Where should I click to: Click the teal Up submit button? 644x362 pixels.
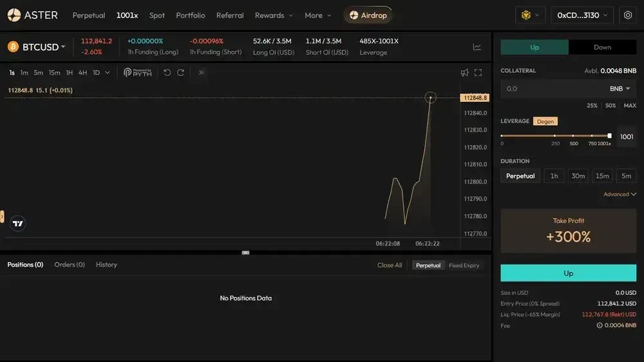[x=569, y=273]
